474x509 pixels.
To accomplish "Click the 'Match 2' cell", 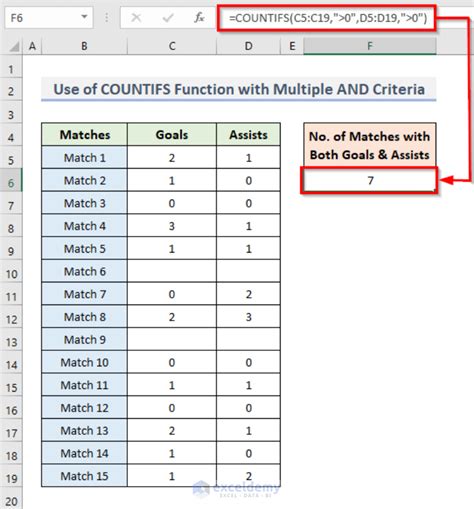I will coord(84,180).
